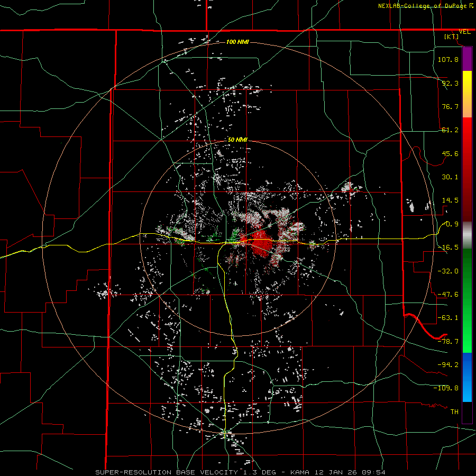Click the -47.6 legend value

[x=448, y=295]
